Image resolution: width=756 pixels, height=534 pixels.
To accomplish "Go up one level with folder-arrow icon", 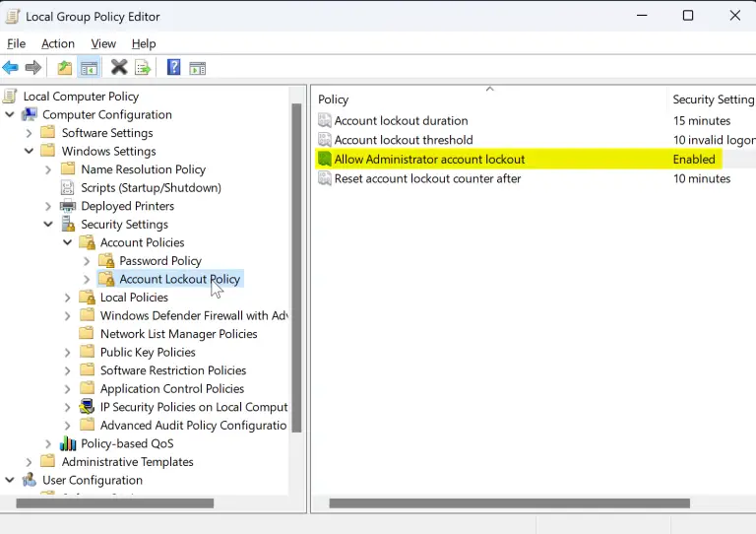I will [x=65, y=68].
